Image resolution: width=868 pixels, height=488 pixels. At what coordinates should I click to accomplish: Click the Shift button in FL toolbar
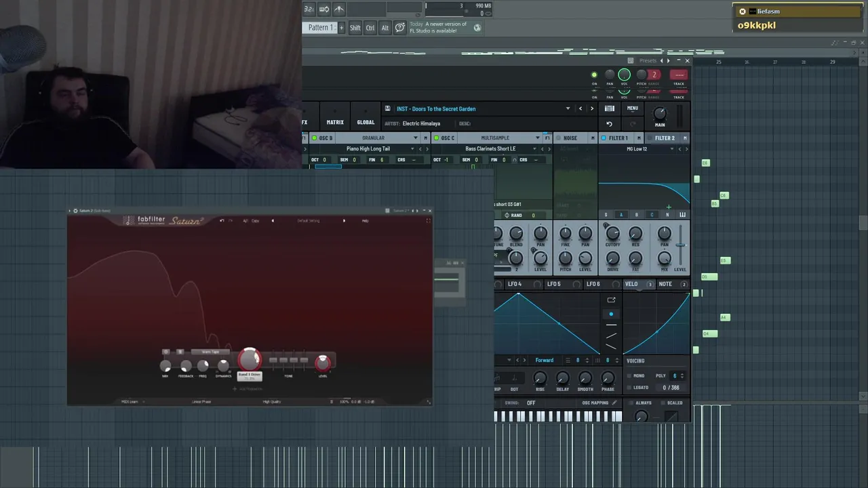coord(355,28)
